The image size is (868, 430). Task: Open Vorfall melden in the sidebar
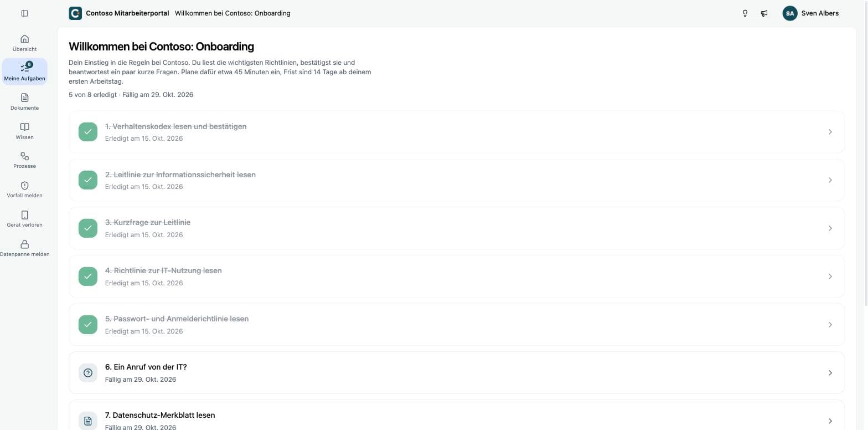[x=24, y=190]
